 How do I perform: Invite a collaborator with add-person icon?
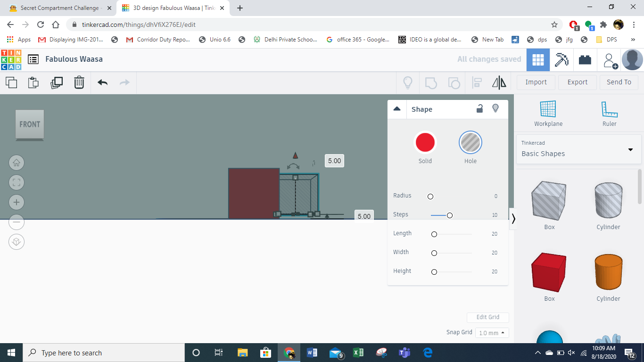[x=611, y=60]
